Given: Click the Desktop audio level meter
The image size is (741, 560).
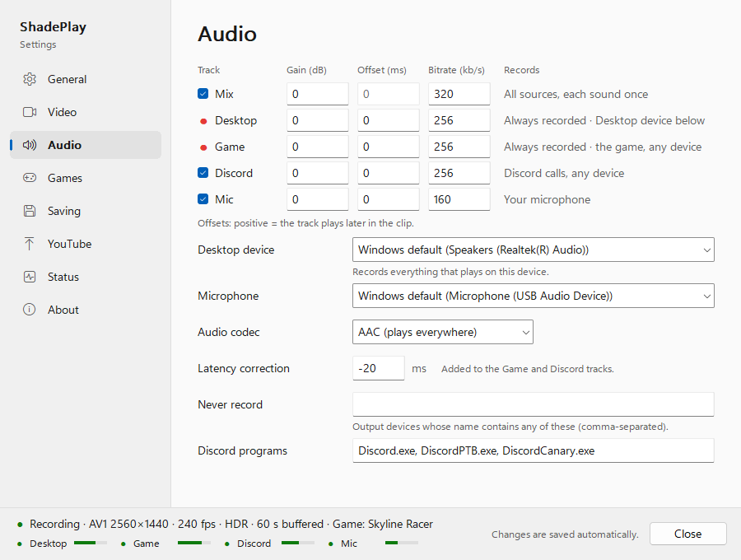Looking at the screenshot, I should (91, 543).
